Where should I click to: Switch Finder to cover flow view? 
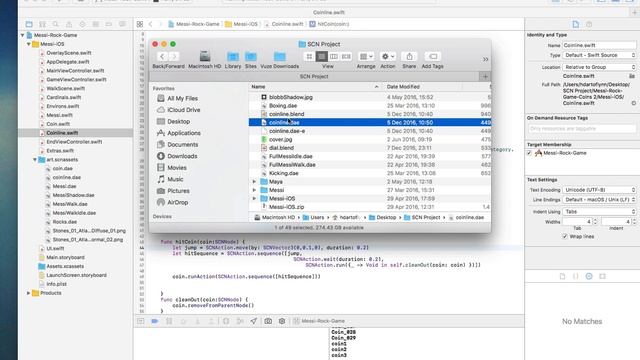(x=346, y=56)
